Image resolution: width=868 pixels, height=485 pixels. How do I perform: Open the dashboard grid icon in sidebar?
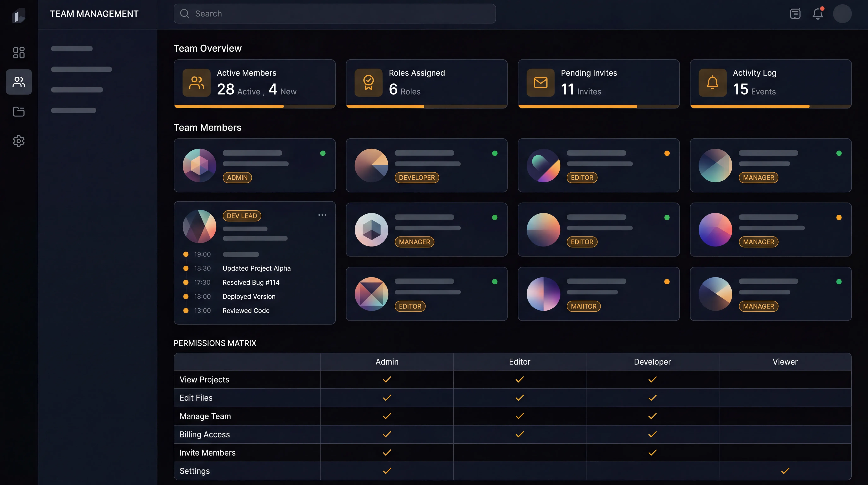(19, 53)
